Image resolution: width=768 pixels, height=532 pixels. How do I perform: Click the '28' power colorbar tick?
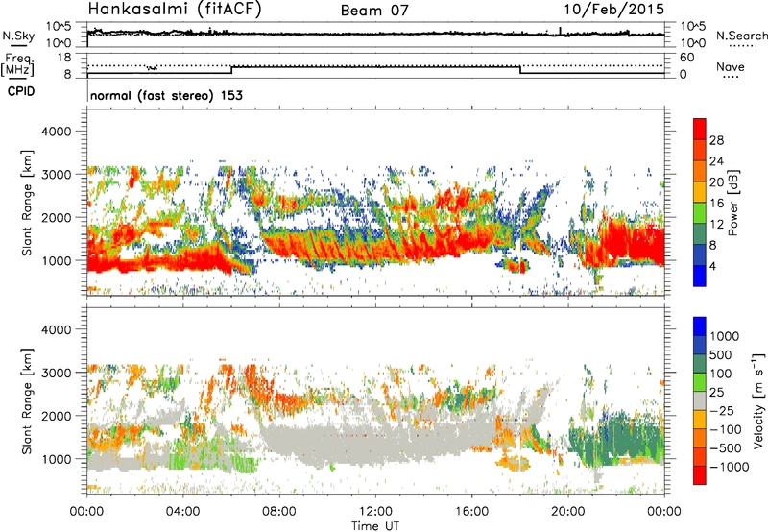tap(716, 140)
